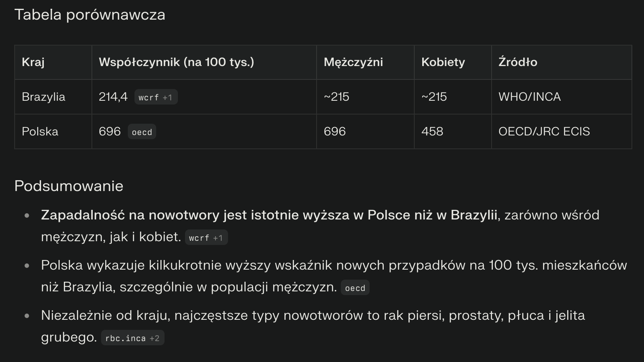Click the ~215 value under Mężczyźni
Viewport: 644px width, 362px height.
click(x=337, y=97)
